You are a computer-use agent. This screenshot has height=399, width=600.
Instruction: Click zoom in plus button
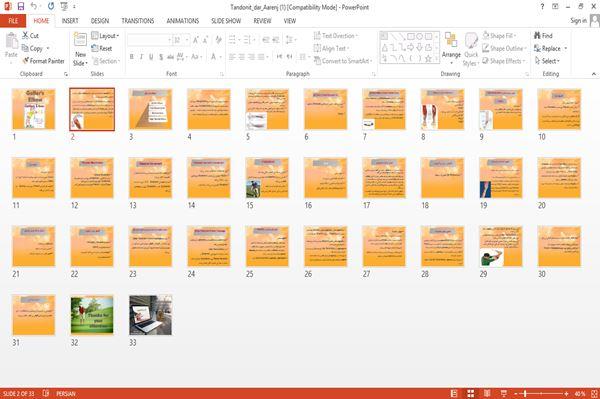(x=566, y=393)
